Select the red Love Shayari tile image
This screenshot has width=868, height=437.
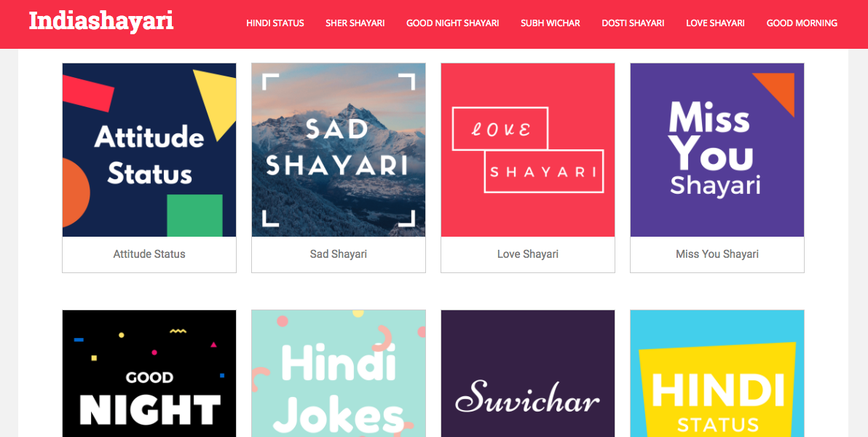point(528,150)
